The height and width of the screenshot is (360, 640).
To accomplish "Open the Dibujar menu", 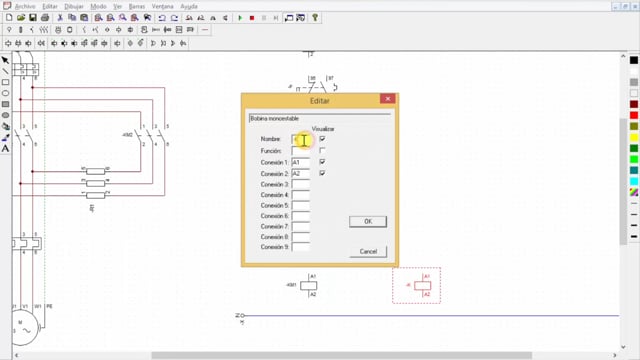I will point(73,7).
